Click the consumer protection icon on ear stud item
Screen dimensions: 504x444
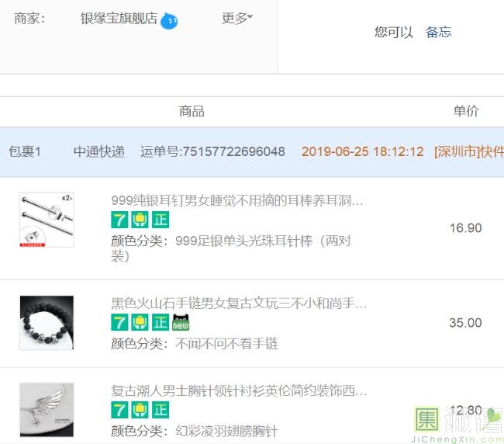(140, 220)
